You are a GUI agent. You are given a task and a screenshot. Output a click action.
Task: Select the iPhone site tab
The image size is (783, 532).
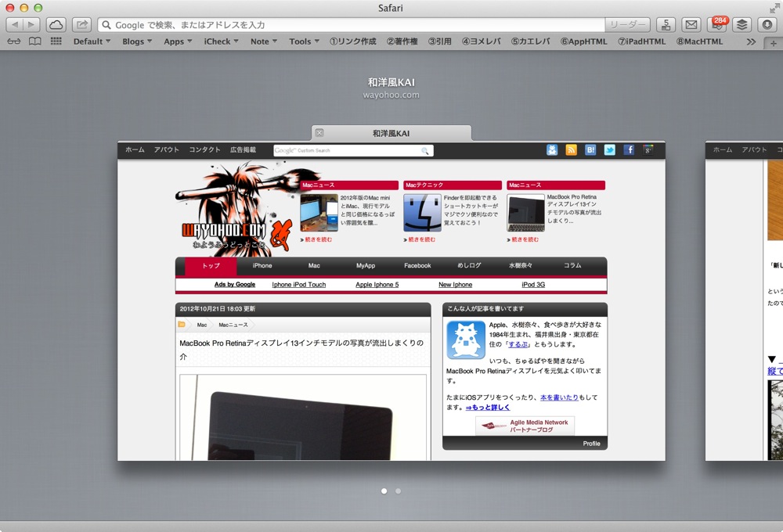[262, 265]
